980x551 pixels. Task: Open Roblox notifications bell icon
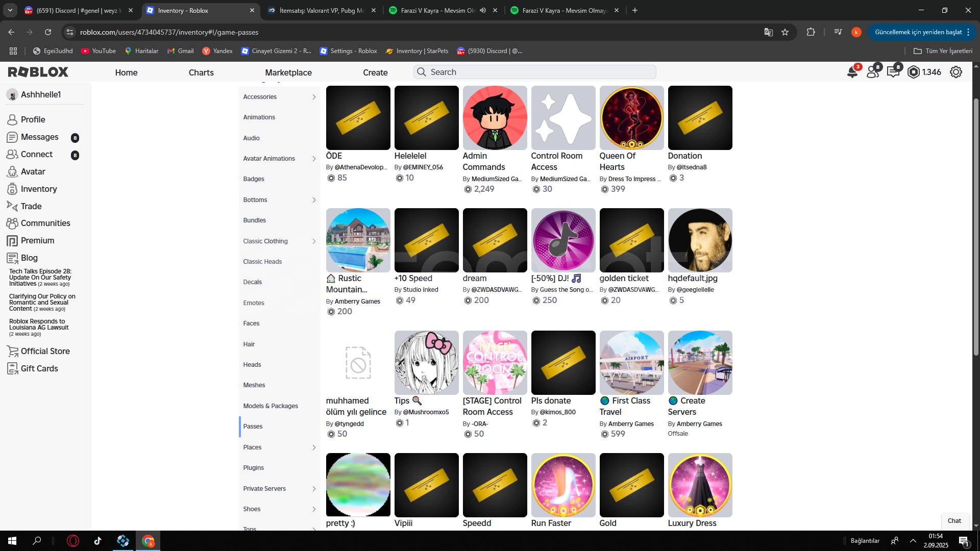point(852,72)
